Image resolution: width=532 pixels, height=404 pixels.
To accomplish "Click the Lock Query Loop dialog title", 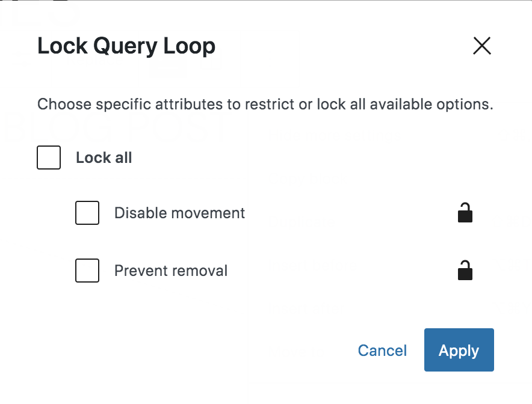I will [x=126, y=46].
